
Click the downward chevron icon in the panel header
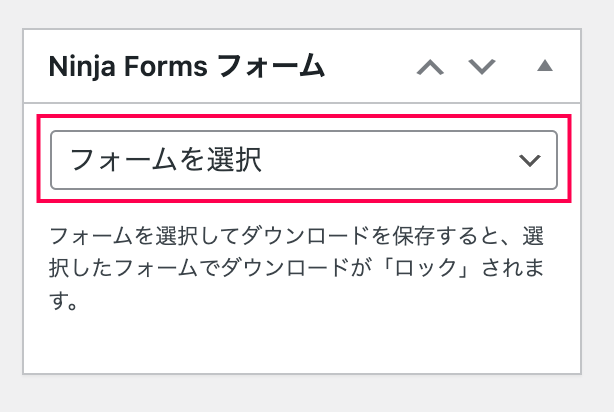coord(482,67)
